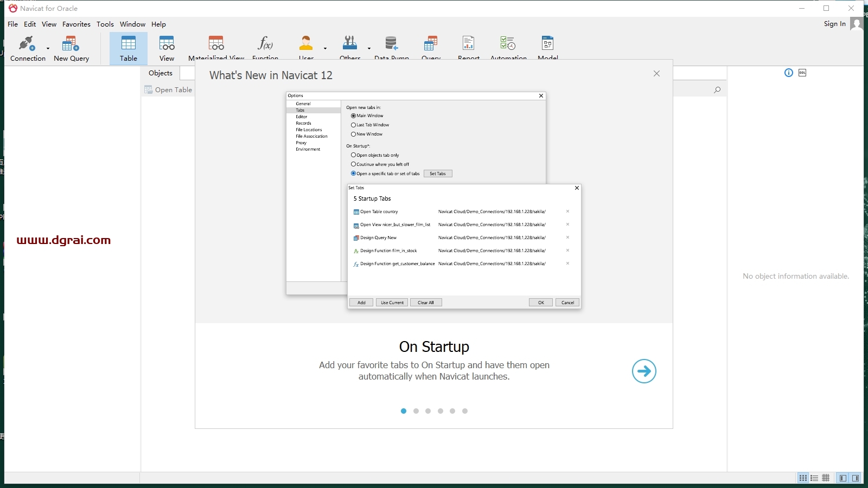This screenshot has height=488, width=868.
Task: Open the Query toolbar item
Action: 431,48
